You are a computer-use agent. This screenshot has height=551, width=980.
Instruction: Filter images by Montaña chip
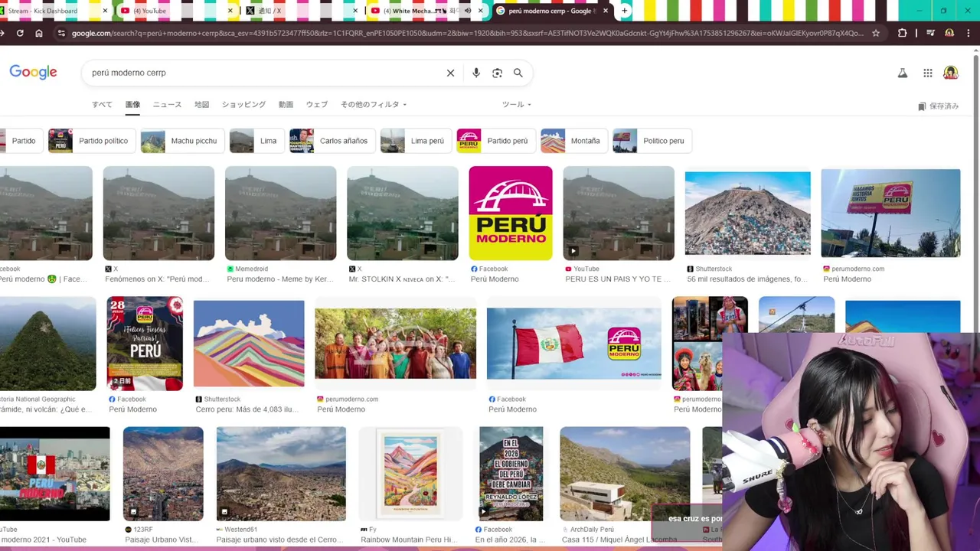(x=574, y=141)
